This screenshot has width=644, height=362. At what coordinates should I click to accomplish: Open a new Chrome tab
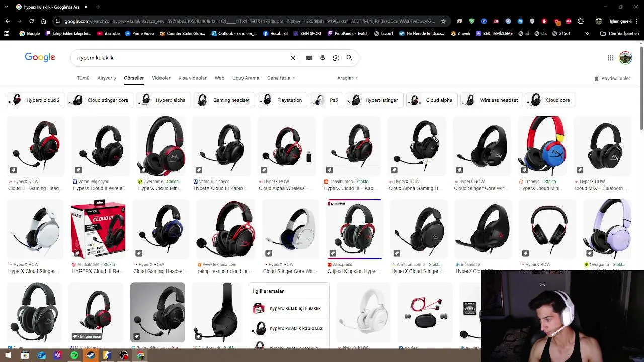[x=98, y=7]
